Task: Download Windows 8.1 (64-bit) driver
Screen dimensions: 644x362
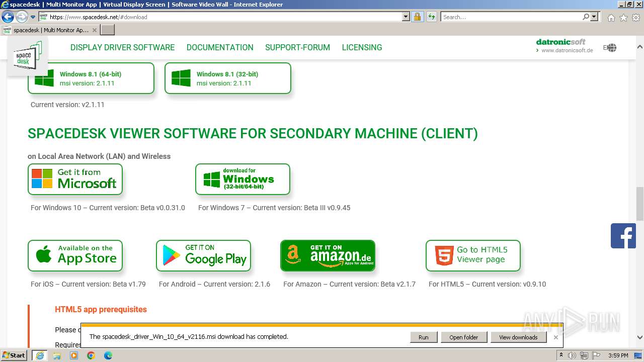Action: [91, 78]
